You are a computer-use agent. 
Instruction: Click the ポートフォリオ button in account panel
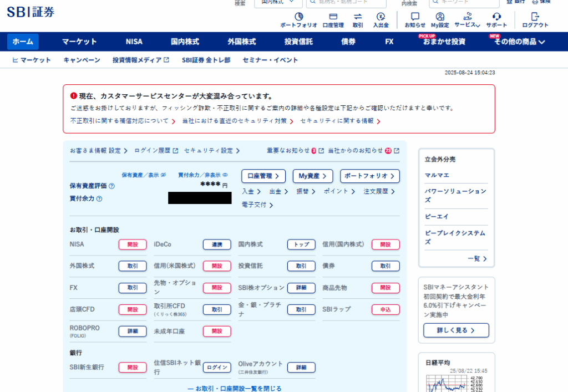tap(370, 176)
